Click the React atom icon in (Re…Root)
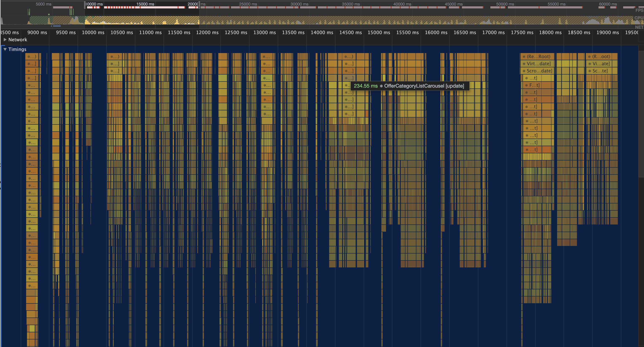644x347 pixels. 524,57
